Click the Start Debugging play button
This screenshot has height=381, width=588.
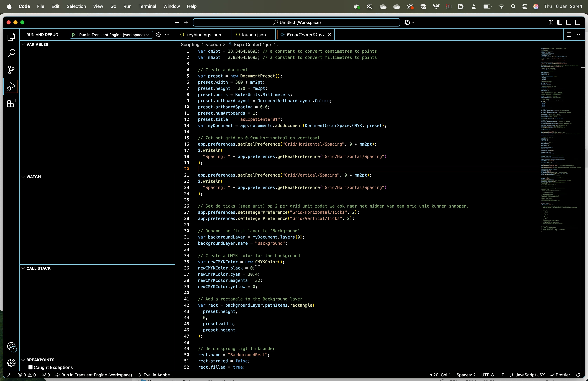73,35
